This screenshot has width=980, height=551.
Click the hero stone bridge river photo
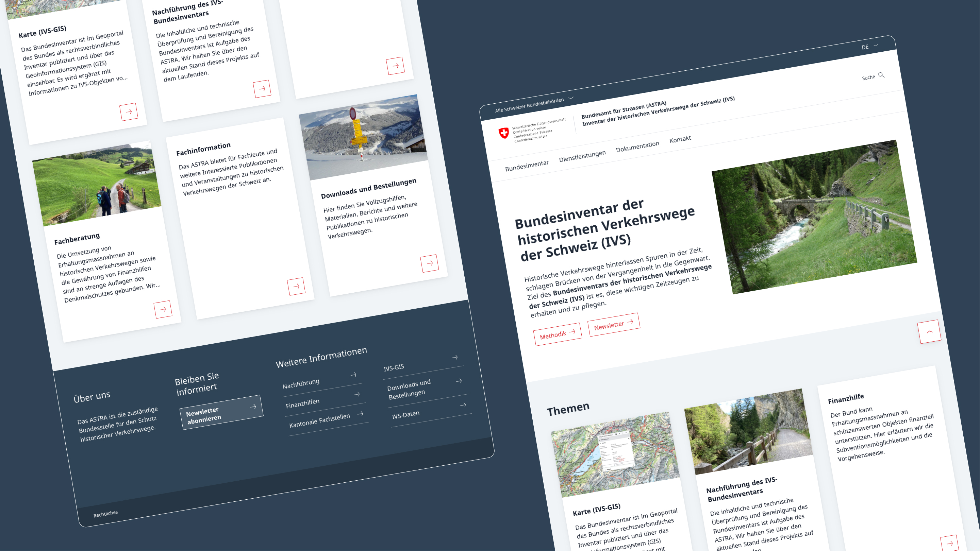(814, 217)
